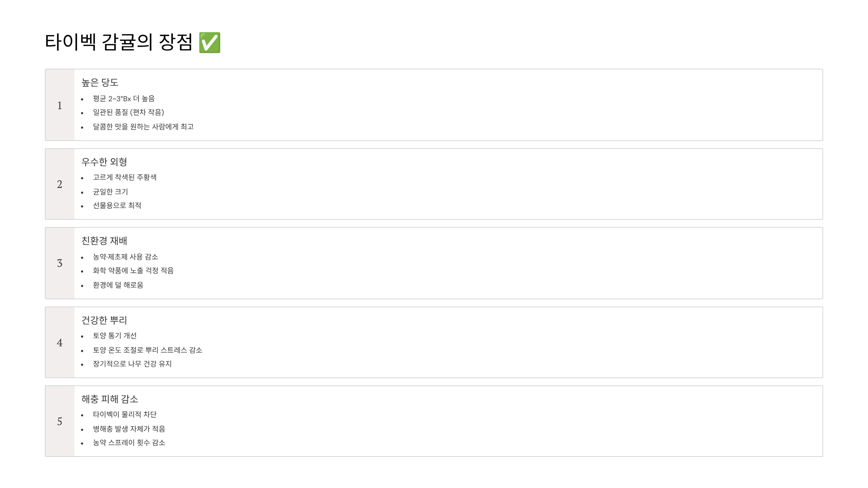Click the bullet 선물용으로 최적

(117, 206)
